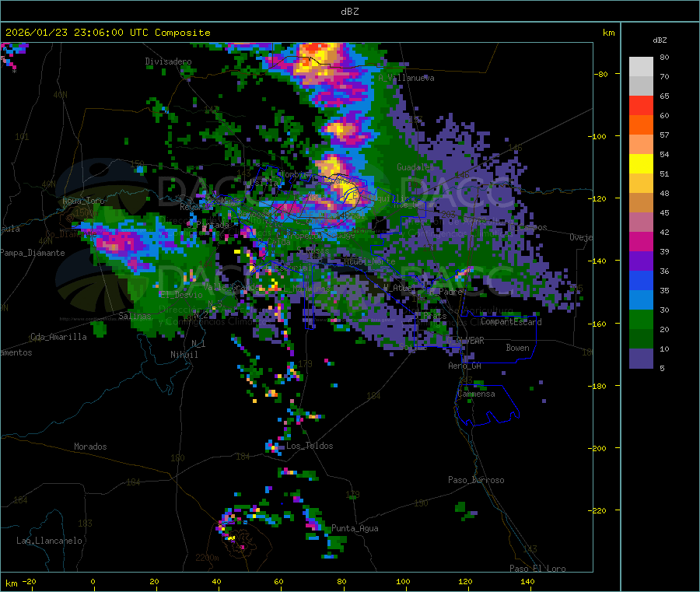This screenshot has height=592, width=700.
Task: Choose the slate purple 5-10 dBZ legend swatch
Action: [641, 359]
